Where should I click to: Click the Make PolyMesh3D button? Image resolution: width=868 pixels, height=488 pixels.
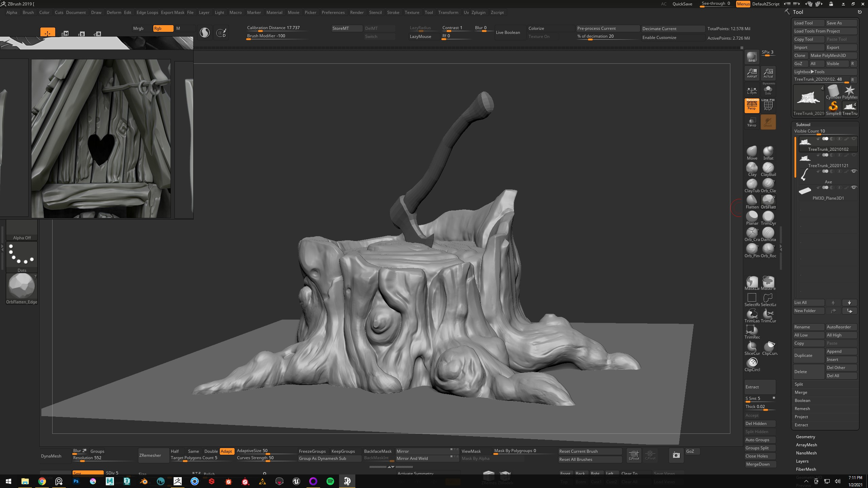pos(833,56)
